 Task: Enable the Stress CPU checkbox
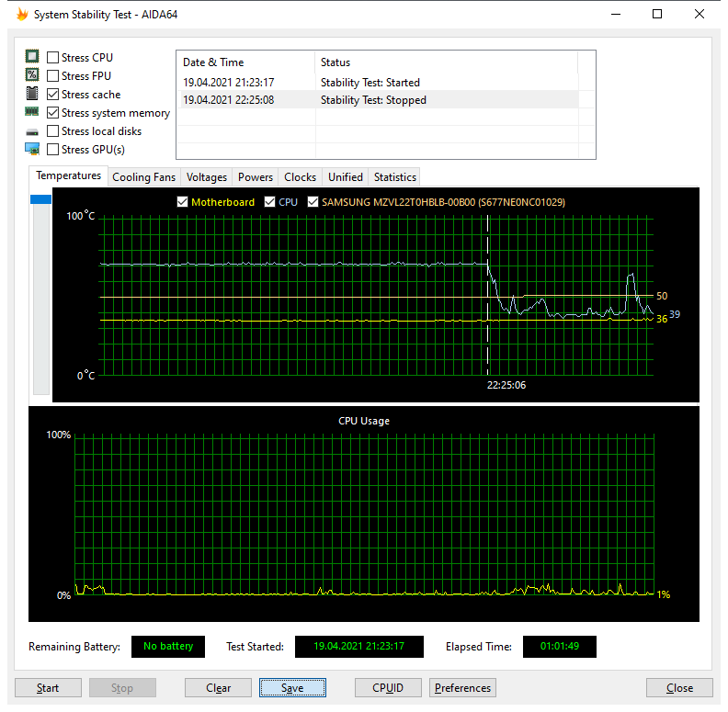coord(53,58)
